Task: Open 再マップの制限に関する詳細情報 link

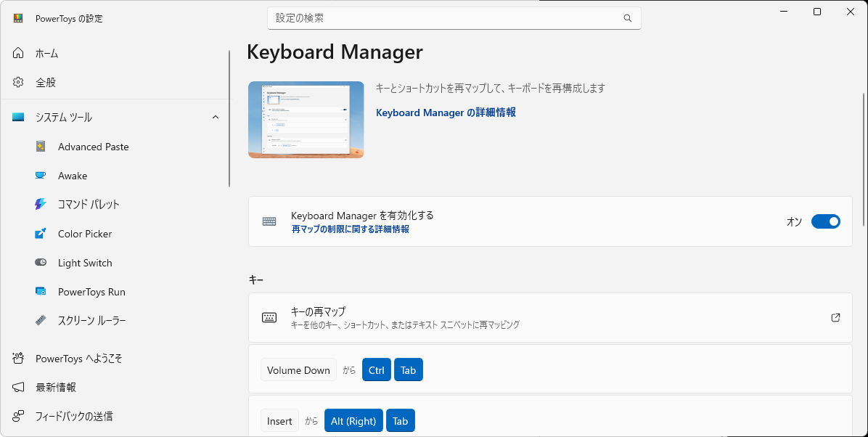Action: click(x=350, y=229)
